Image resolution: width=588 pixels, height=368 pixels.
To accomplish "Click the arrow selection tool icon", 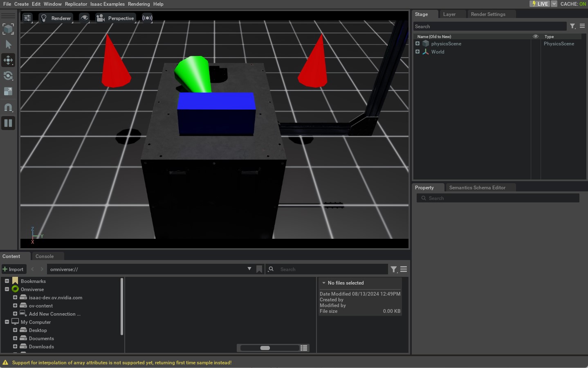I will [x=8, y=45].
